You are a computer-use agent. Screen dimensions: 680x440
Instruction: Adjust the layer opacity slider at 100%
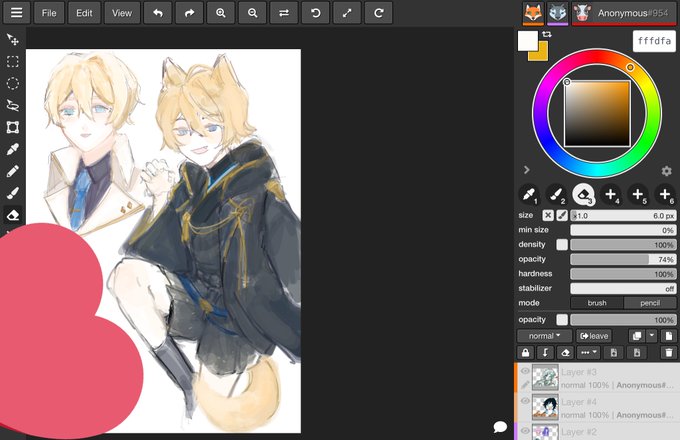pos(623,319)
